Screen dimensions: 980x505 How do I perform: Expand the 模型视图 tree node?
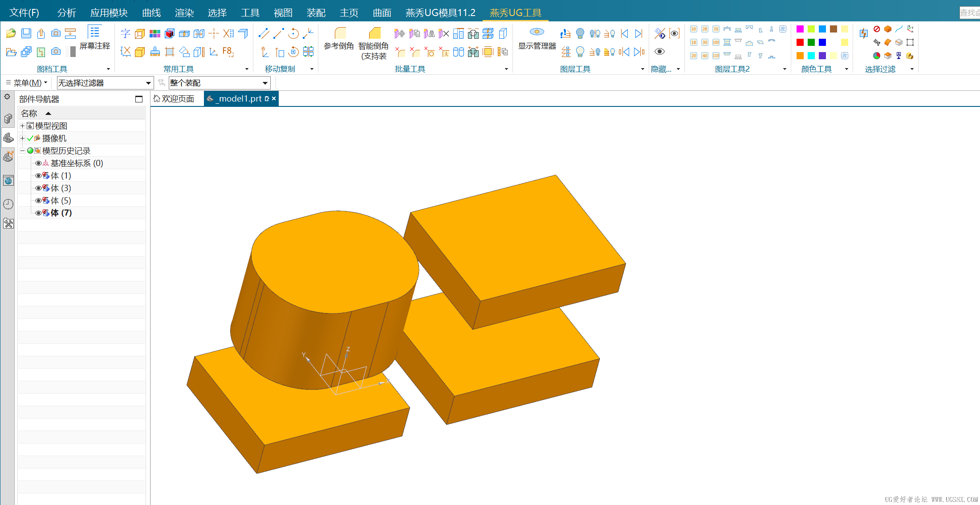point(22,126)
